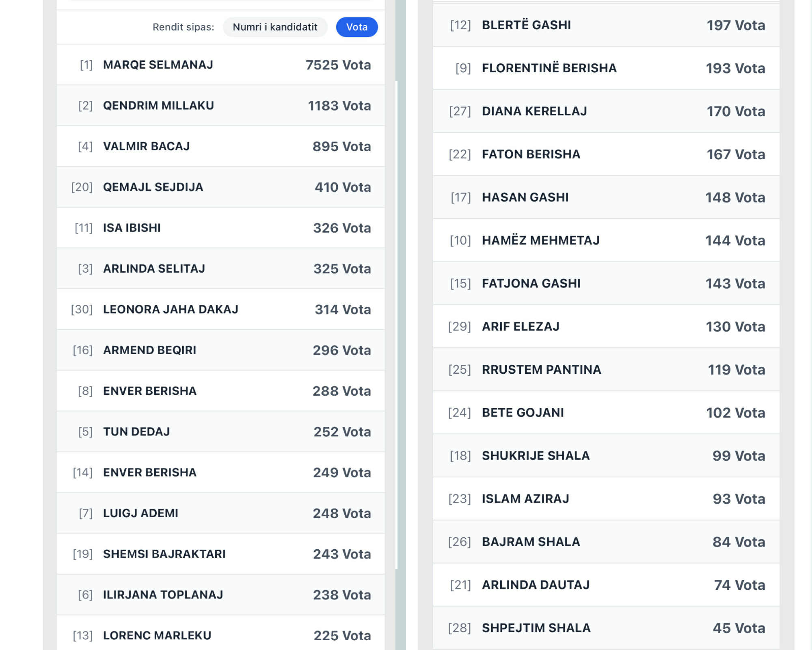Sort candidates by Vota button
Image resolution: width=812 pixels, height=650 pixels.
pyautogui.click(x=356, y=27)
